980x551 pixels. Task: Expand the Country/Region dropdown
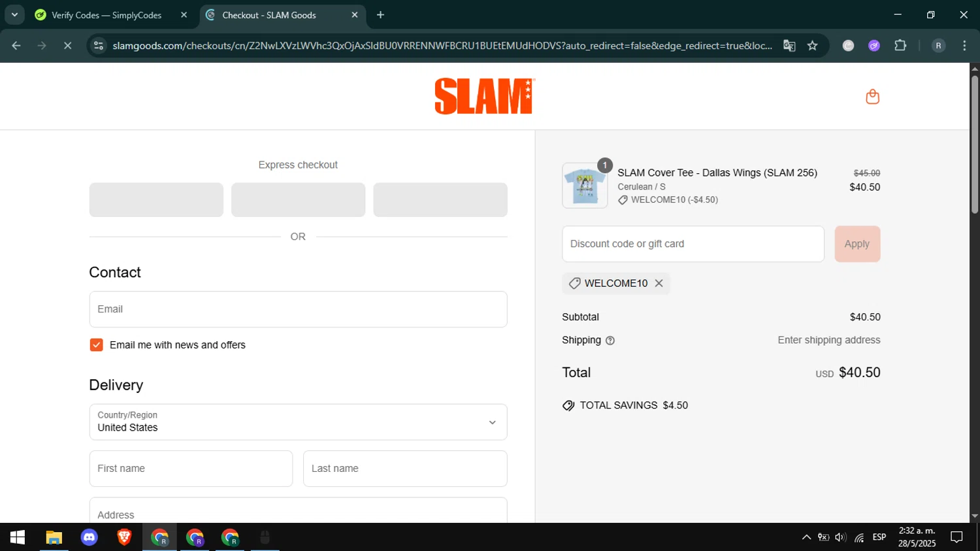[x=298, y=422]
